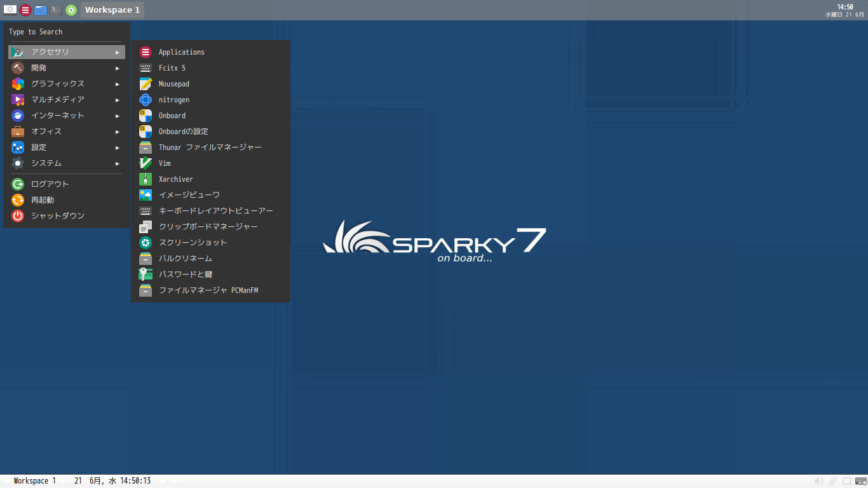The height and width of the screenshot is (488, 868).
Task: Open Onboardの設定 entry
Action: [x=210, y=132]
